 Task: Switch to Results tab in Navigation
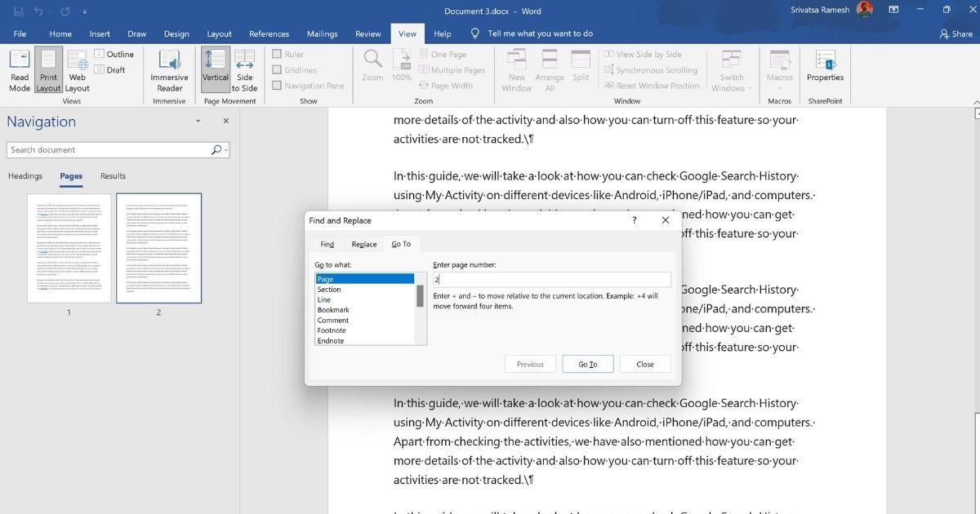113,176
